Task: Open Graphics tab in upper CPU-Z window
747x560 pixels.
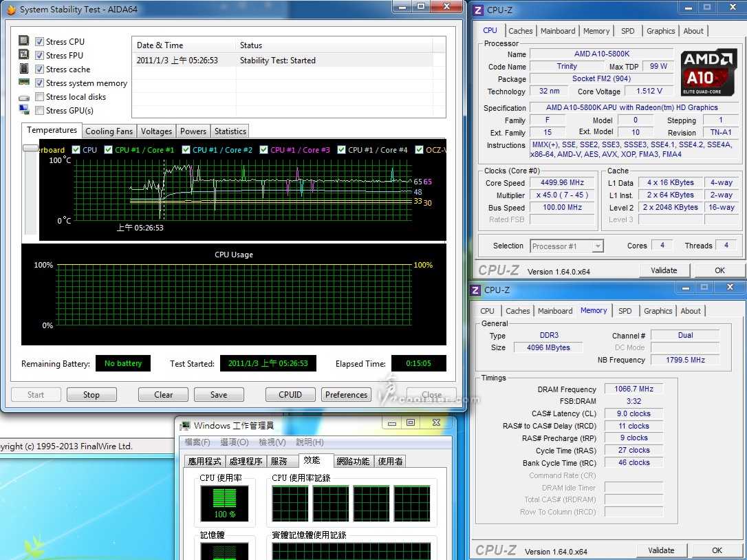Action: coord(661,31)
